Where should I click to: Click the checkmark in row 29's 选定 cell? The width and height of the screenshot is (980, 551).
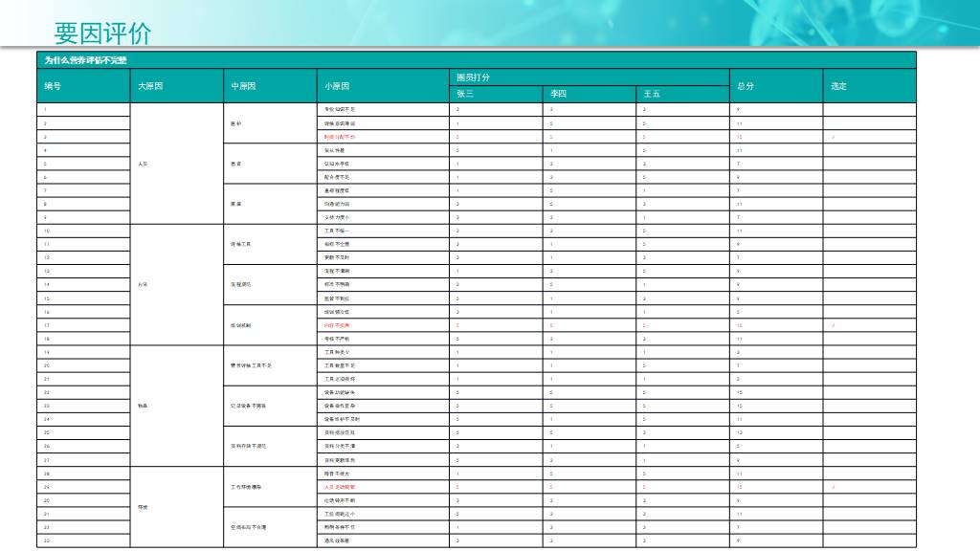835,487
